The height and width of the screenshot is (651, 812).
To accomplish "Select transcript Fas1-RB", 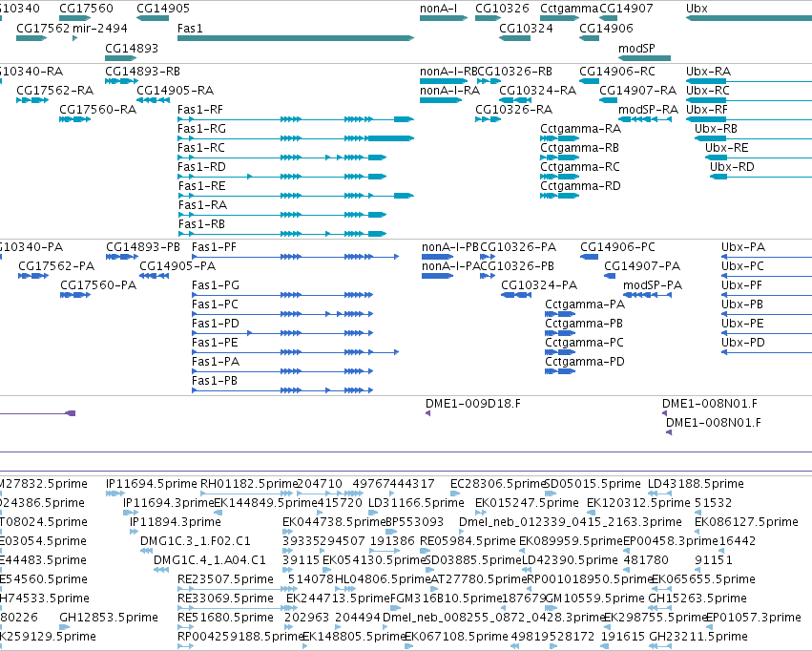I will pyautogui.click(x=281, y=234).
